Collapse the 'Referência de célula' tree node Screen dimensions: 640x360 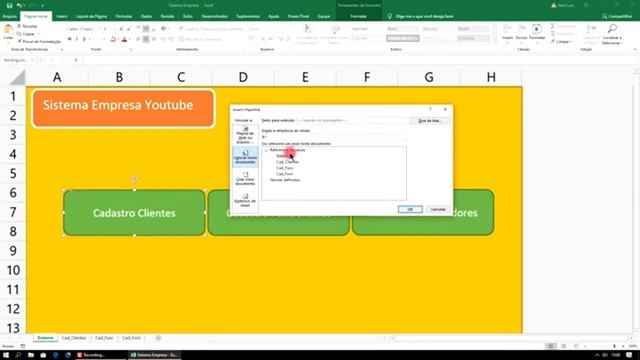click(267, 150)
